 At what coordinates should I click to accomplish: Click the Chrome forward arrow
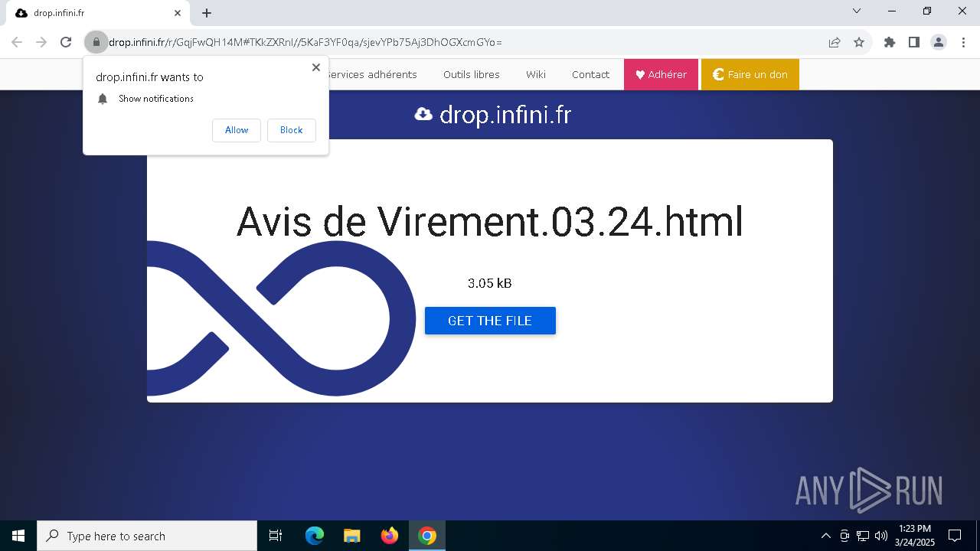(41, 42)
